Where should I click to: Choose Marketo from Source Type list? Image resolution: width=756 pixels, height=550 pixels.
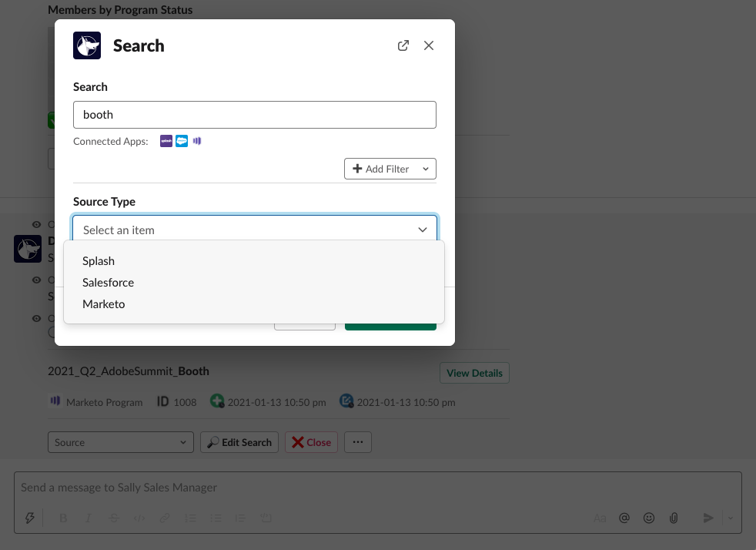click(103, 304)
